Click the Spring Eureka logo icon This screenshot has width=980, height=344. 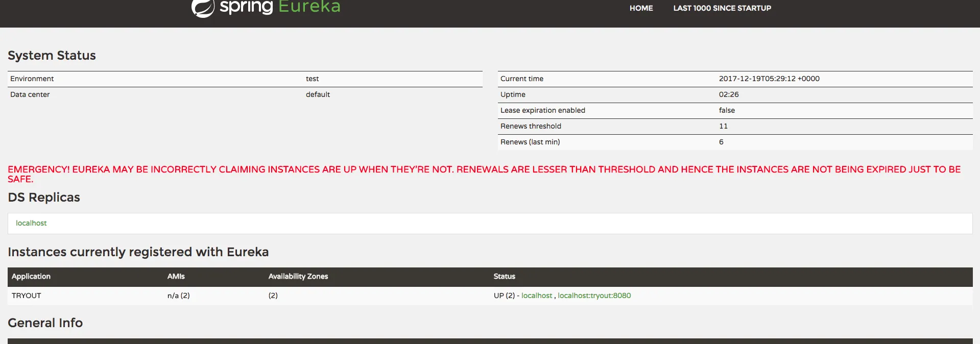tap(203, 8)
